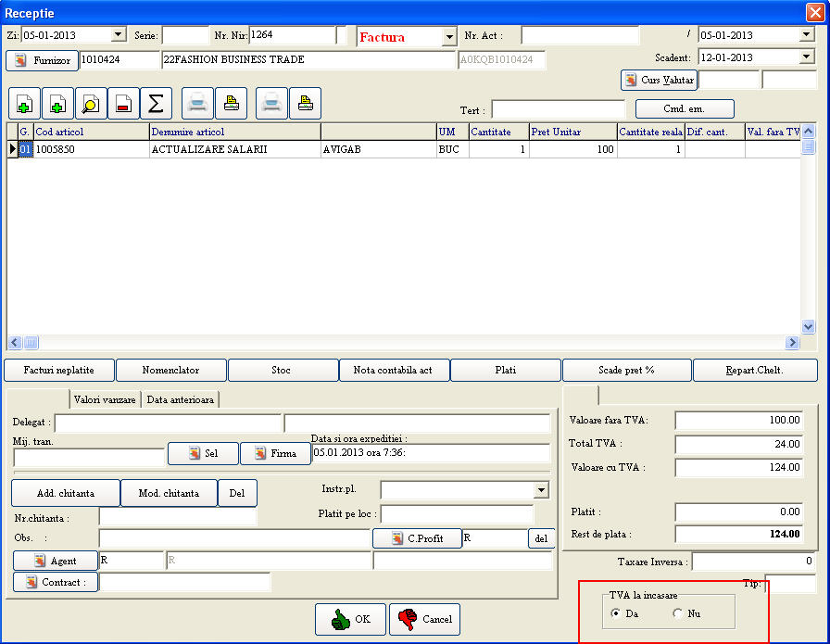
Task: Click the red minus delete row icon
Action: pos(123,103)
